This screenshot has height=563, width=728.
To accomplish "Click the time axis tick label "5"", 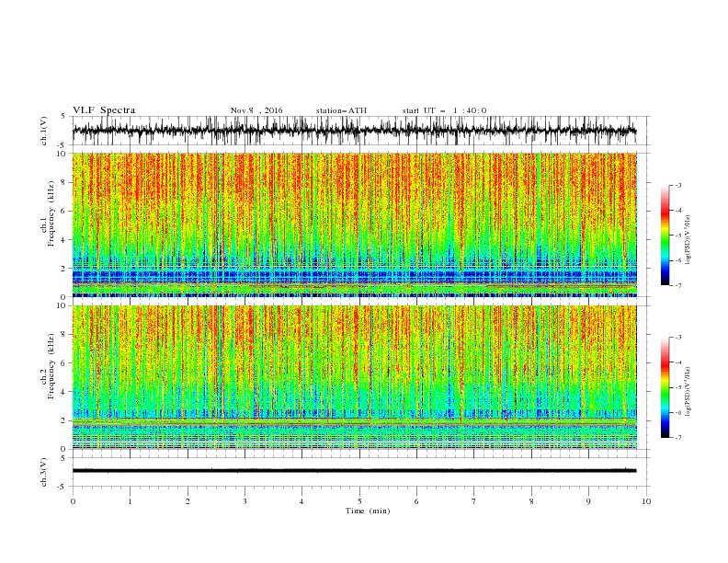I will pos(359,501).
